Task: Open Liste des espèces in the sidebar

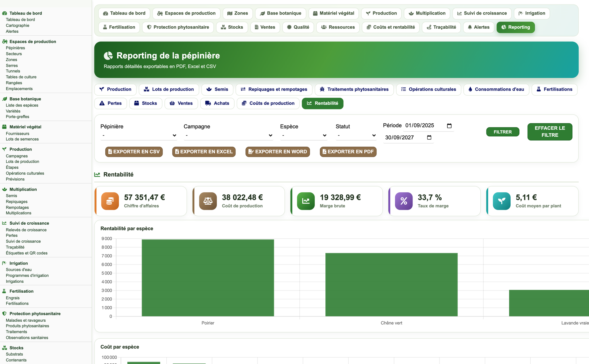Action: [x=22, y=105]
